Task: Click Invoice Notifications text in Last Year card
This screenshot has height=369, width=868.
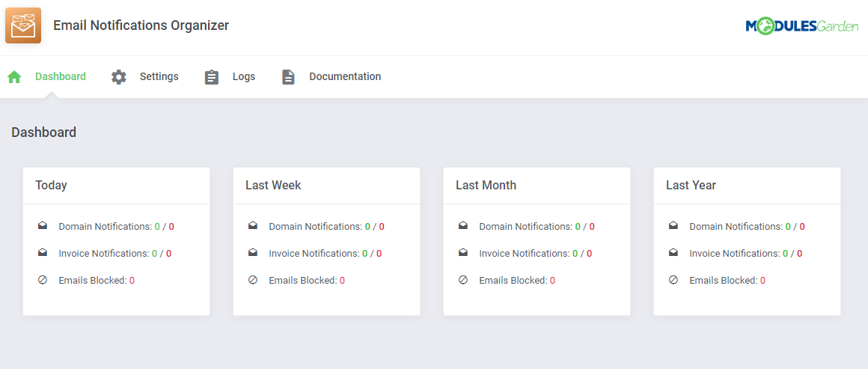Action: click(x=735, y=253)
